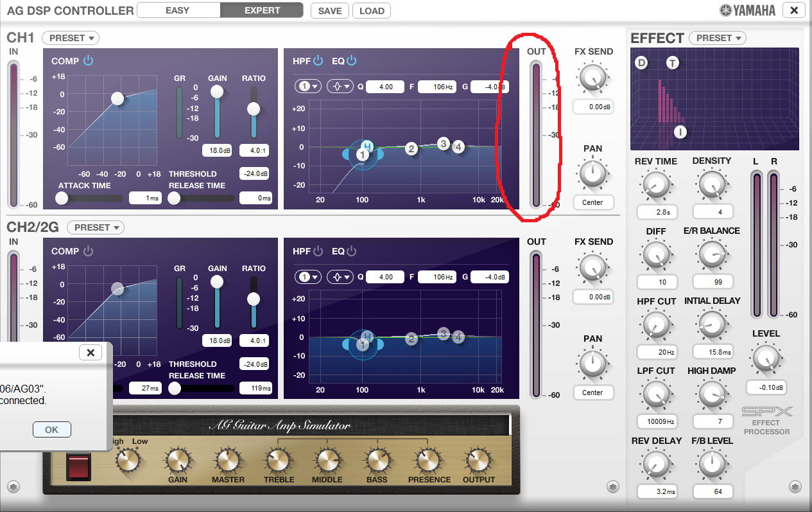812x512 pixels.
Task: Click the HIGH DAMP knob
Action: (711, 395)
